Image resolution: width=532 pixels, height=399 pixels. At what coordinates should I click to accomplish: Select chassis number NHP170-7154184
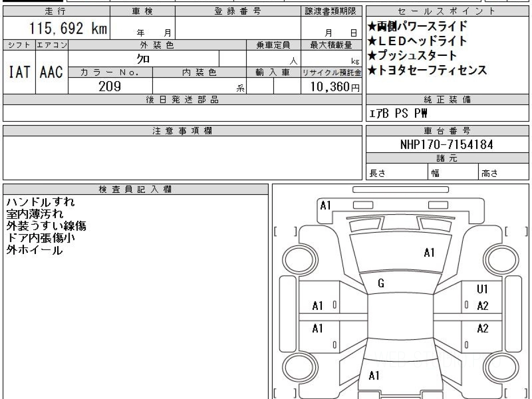point(446,145)
